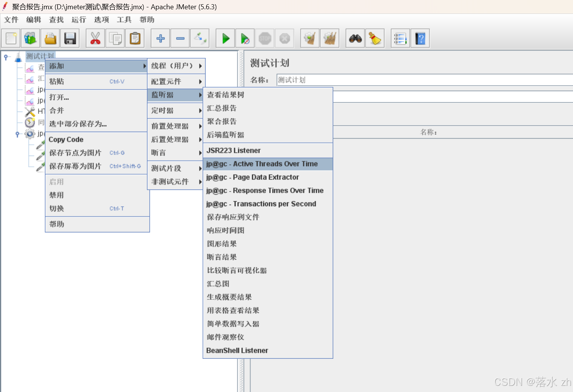The width and height of the screenshot is (573, 392).
Task: Open Help with question mark icon
Action: point(420,38)
